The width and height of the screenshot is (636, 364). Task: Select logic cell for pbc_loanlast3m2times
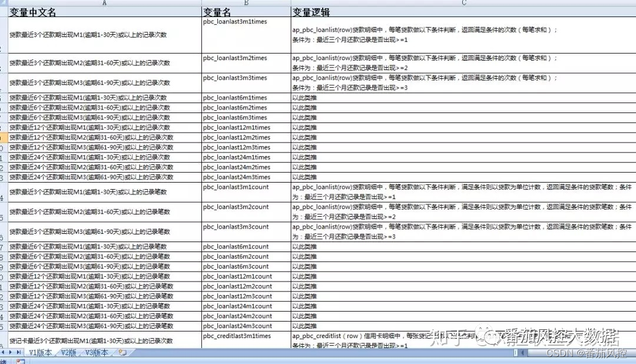tap(463, 63)
